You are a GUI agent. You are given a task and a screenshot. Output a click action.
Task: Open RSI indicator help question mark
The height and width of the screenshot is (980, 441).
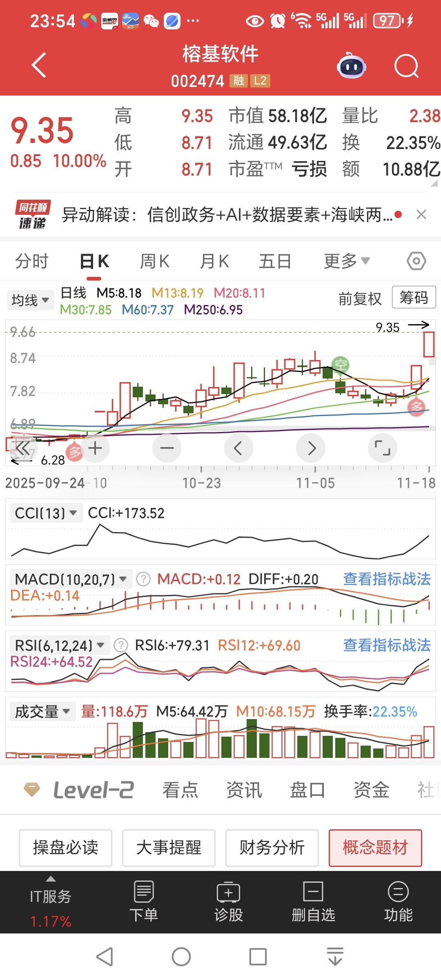(121, 645)
